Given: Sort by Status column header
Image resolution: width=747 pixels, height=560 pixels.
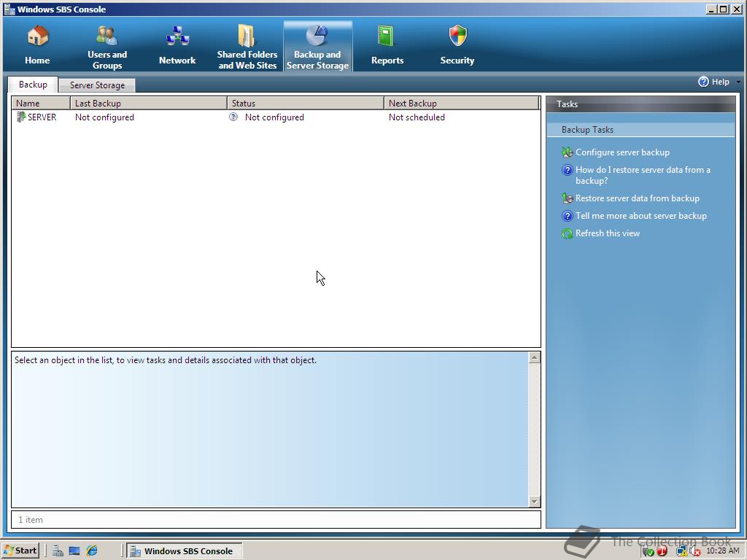Looking at the screenshot, I should click(x=306, y=104).
